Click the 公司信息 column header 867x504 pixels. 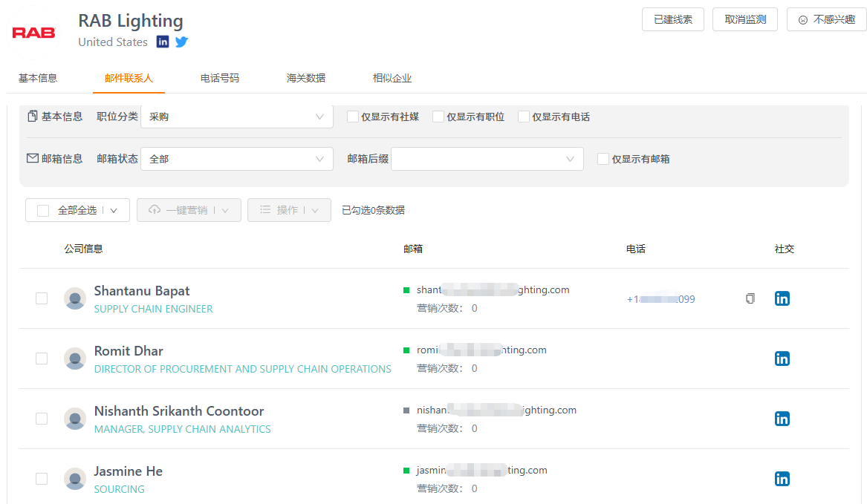click(x=83, y=249)
